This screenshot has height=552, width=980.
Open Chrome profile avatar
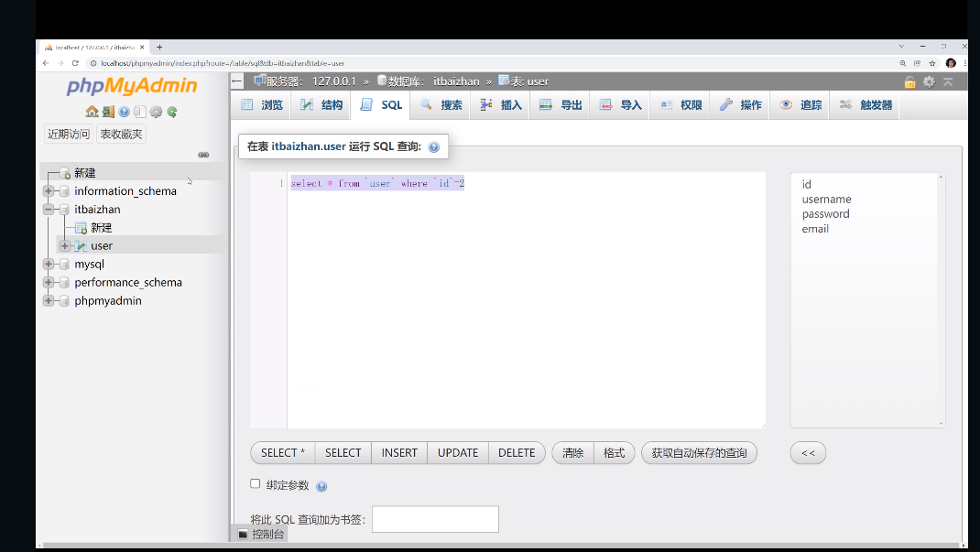coord(951,63)
